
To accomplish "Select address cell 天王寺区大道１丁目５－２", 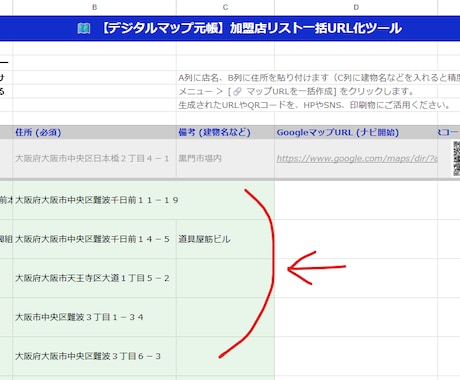I will click(95, 278).
